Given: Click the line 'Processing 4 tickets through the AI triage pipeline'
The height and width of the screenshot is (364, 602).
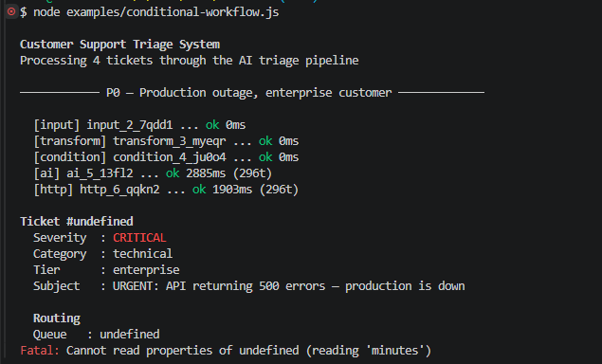Looking at the screenshot, I should (190, 61).
